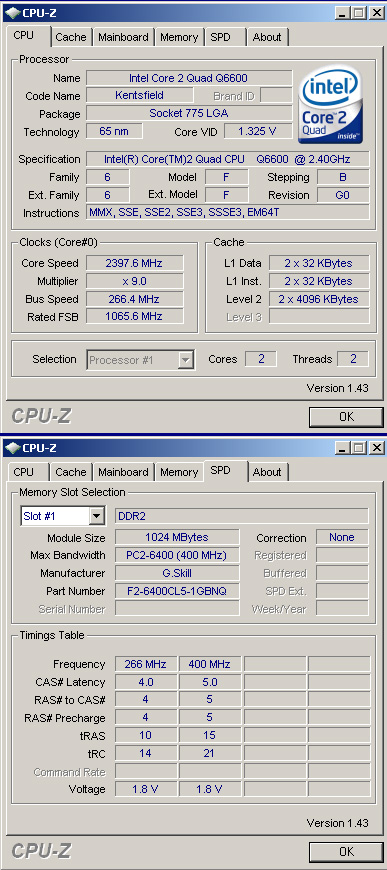Click the Multiplier x 9.0 value

coord(134,281)
